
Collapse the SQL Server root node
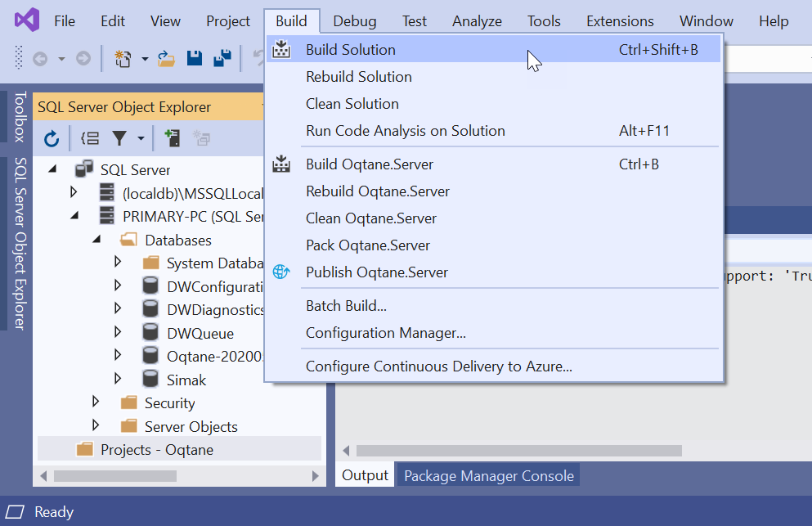[x=53, y=169]
